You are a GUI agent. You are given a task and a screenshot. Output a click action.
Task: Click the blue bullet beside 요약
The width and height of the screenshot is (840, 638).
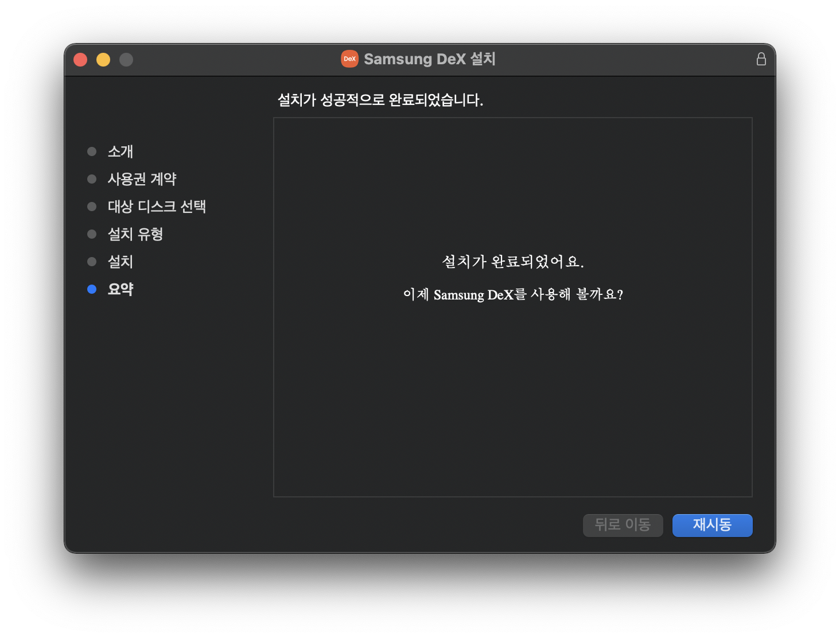(x=92, y=289)
